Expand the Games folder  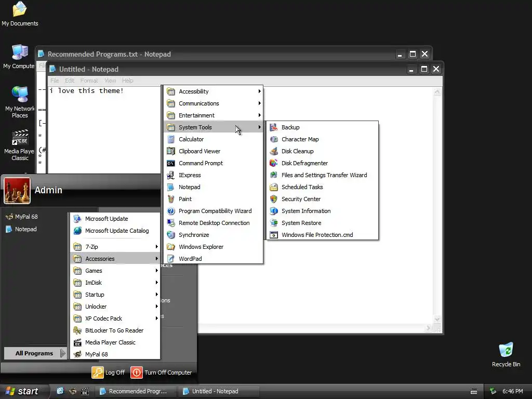115,271
